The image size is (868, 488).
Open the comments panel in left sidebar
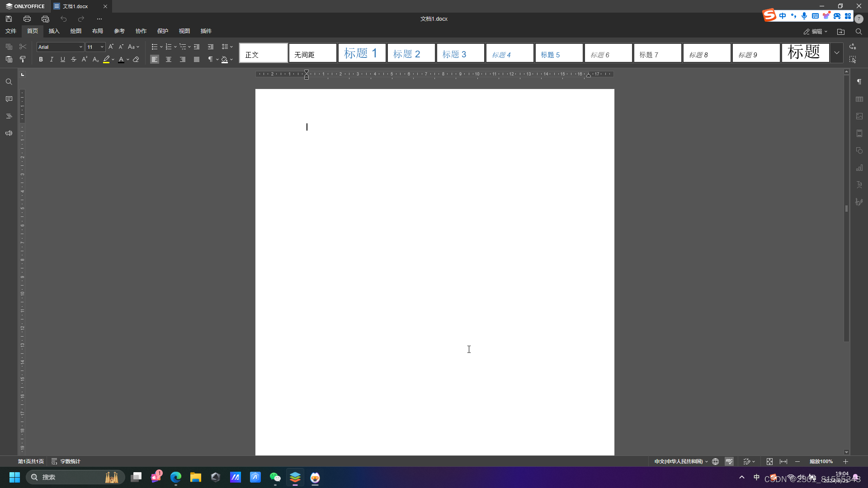point(9,99)
